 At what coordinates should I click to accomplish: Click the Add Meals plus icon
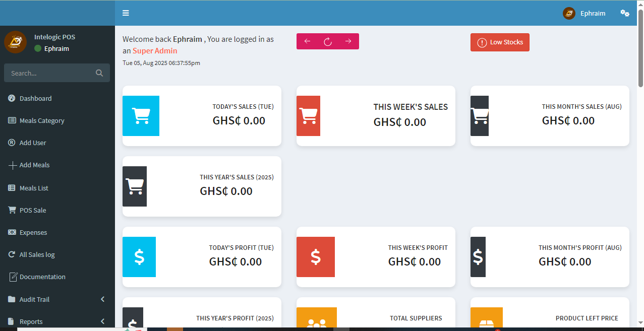click(x=13, y=165)
